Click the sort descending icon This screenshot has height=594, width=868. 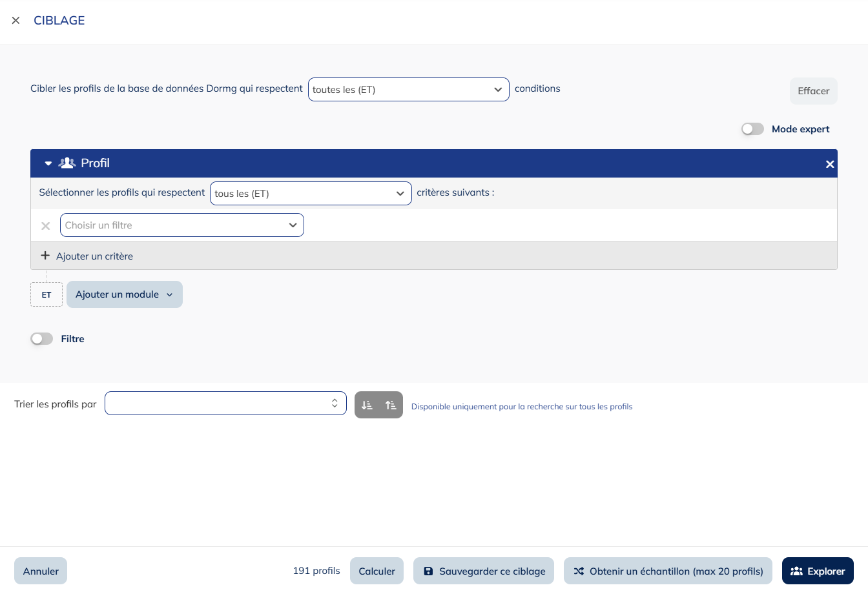point(367,405)
